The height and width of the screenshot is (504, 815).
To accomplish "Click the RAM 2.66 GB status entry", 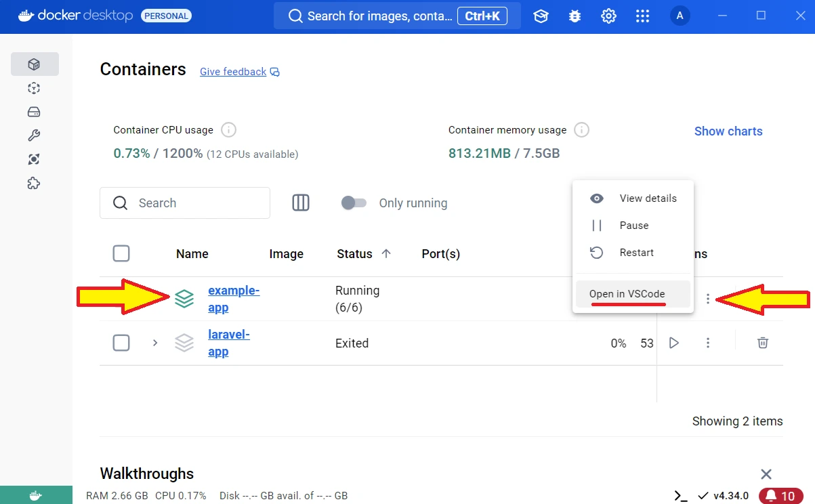I will tap(117, 496).
